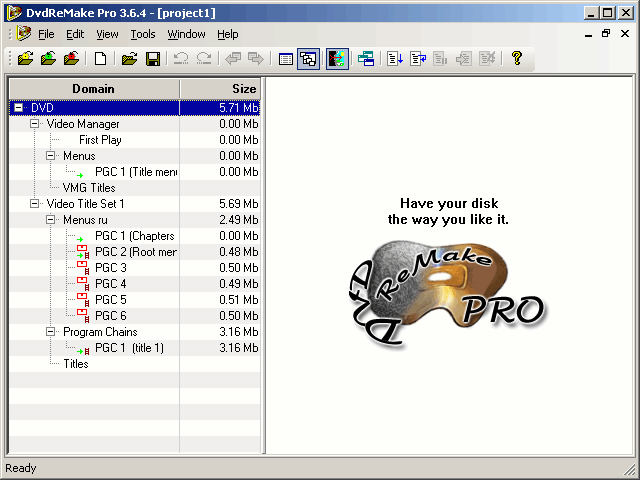Viewport: 640px width, 480px height.
Task: Click the list icon with blue down arrow
Action: pos(395,59)
